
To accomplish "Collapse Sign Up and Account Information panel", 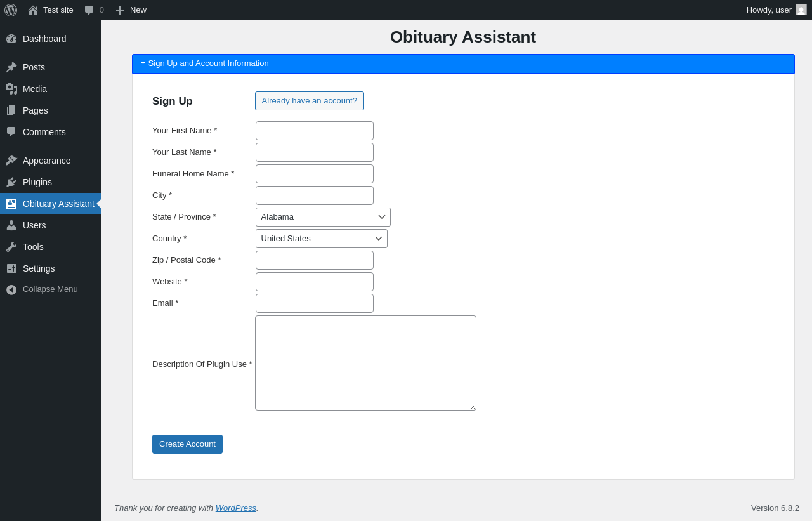I will point(463,63).
